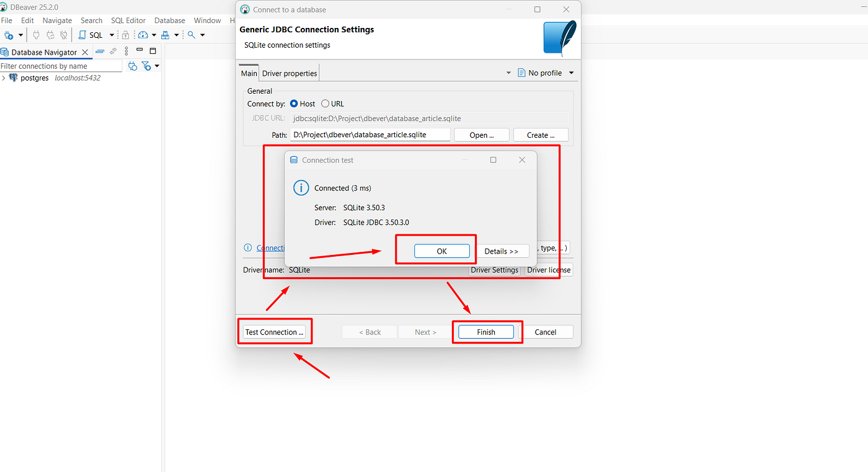Click the SQLite feather logo icon

[560, 38]
